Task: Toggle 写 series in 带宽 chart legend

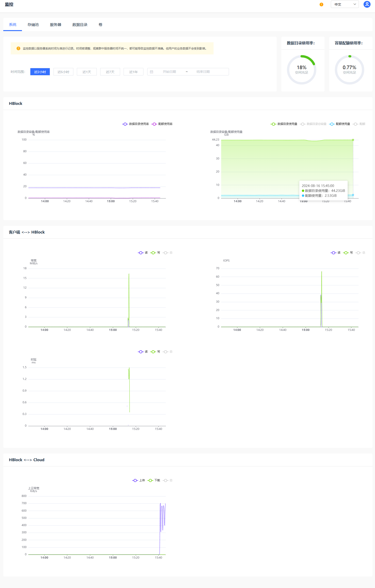Action: (x=155, y=252)
